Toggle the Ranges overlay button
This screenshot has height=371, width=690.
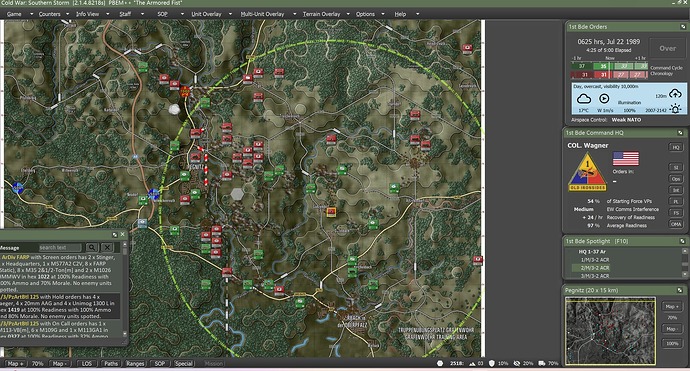135,364
